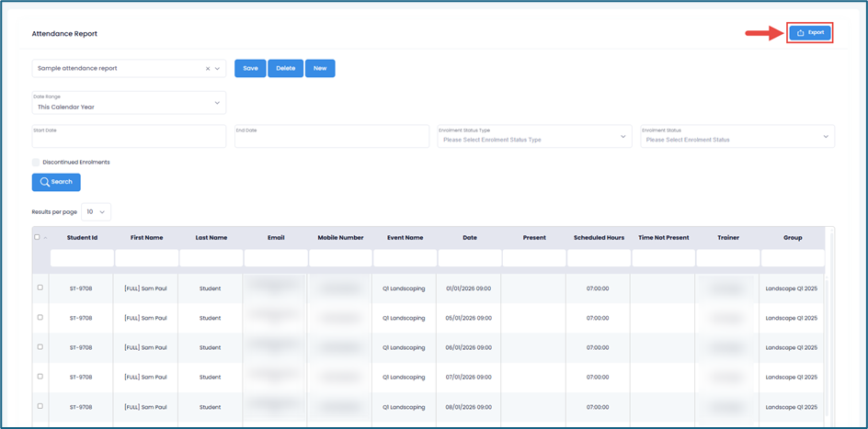This screenshot has width=868, height=429.
Task: Toggle the select-all header checkbox
Action: click(x=38, y=237)
